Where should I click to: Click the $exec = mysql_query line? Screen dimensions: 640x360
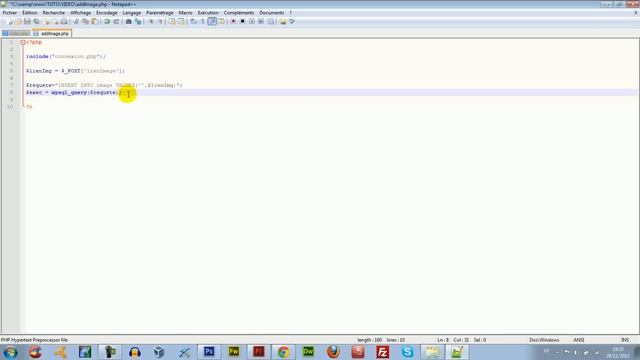pos(73,92)
